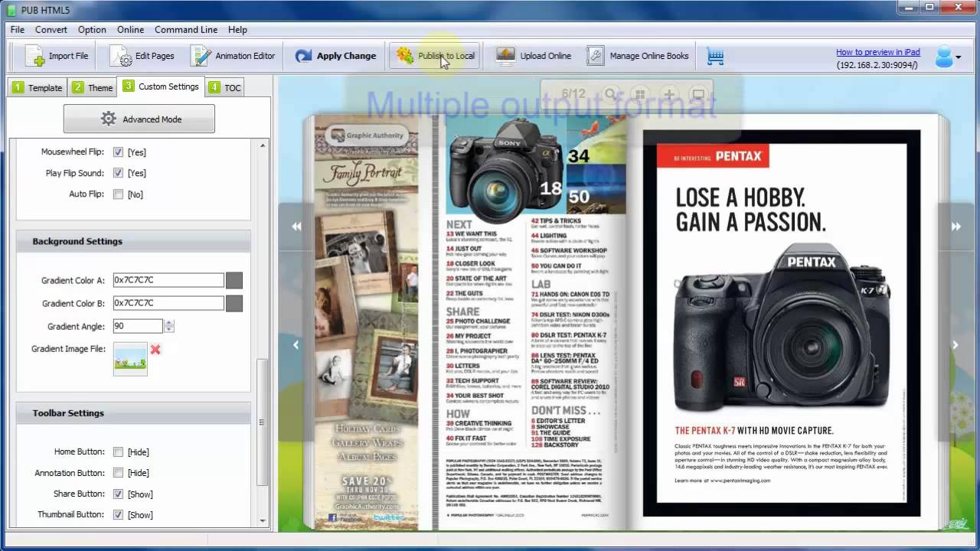Click the shopping cart icon
980x551 pixels.
[x=715, y=56]
